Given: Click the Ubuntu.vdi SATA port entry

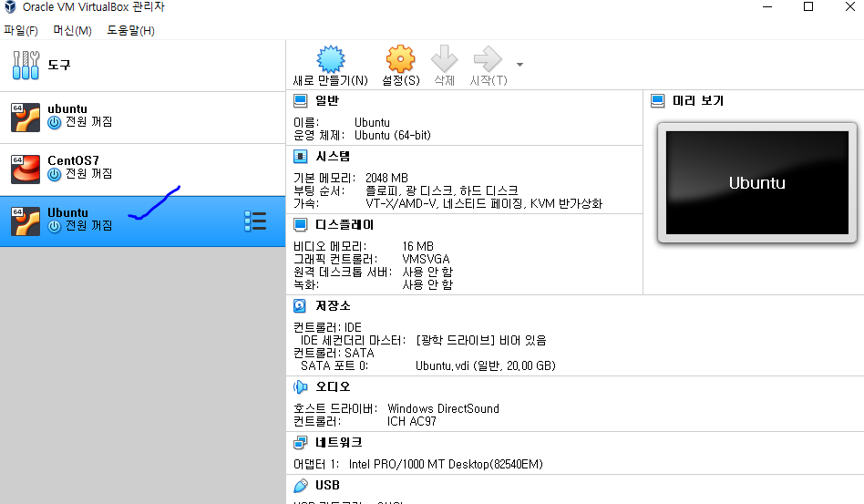Looking at the screenshot, I should coord(486,365).
